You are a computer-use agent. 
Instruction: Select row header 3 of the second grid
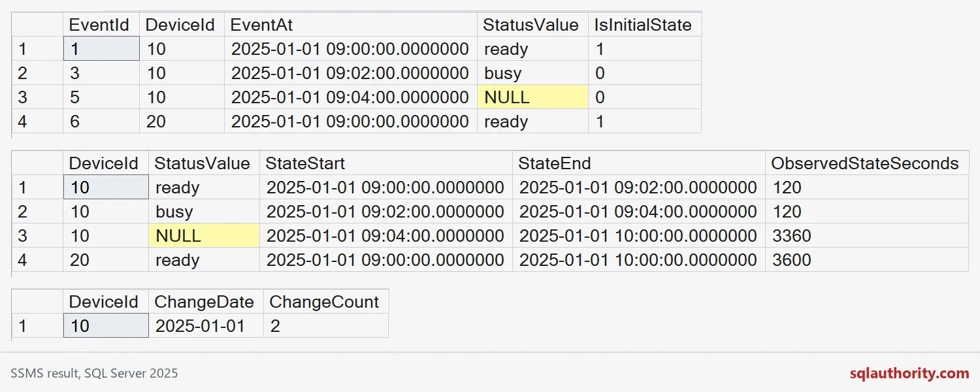point(37,236)
